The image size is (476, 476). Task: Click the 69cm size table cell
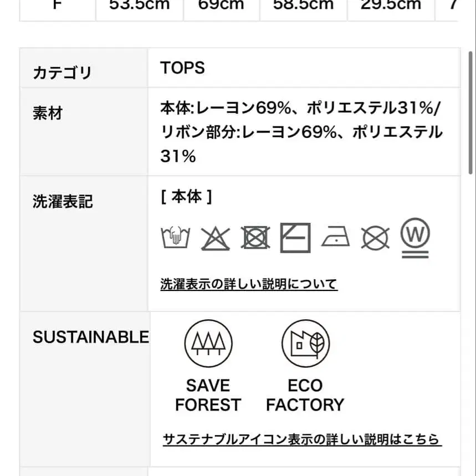click(x=221, y=6)
